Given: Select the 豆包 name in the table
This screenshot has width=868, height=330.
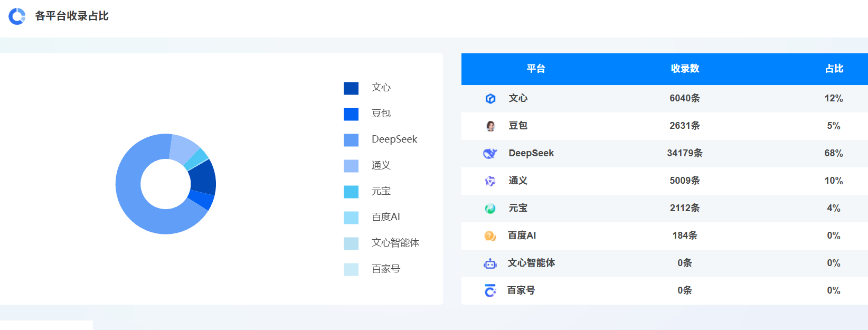Looking at the screenshot, I should (x=518, y=126).
